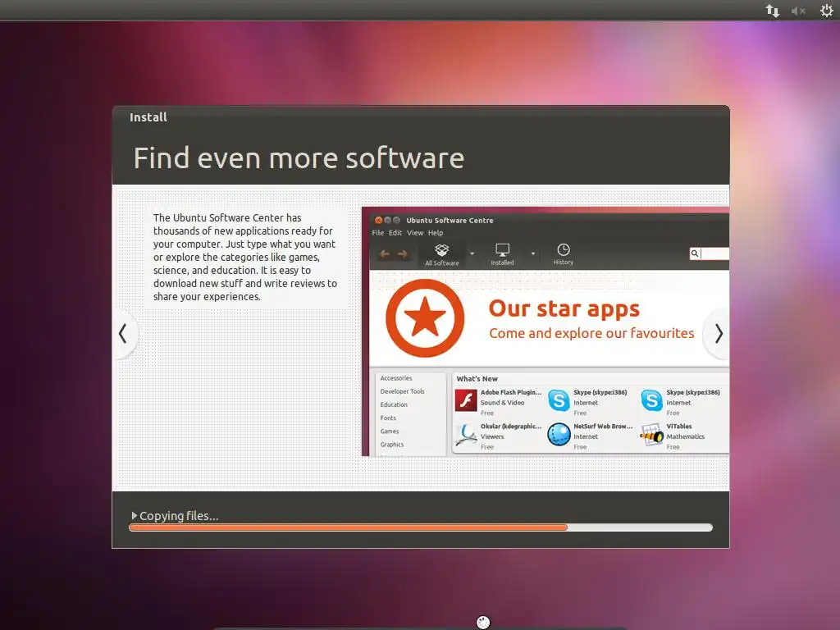
Task: Click the Ubuntu Software Centre title text
Action: pyautogui.click(x=450, y=220)
